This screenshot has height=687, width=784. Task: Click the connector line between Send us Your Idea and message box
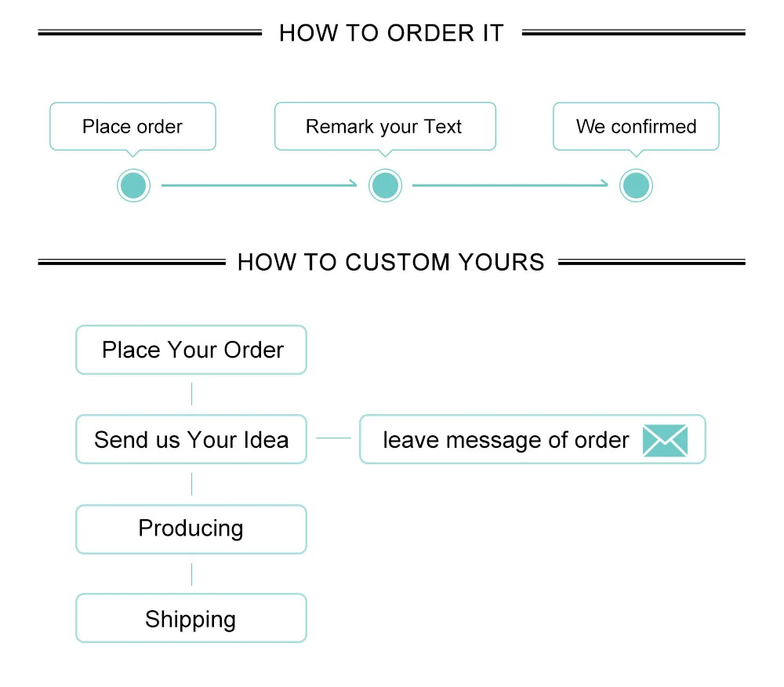(x=333, y=438)
